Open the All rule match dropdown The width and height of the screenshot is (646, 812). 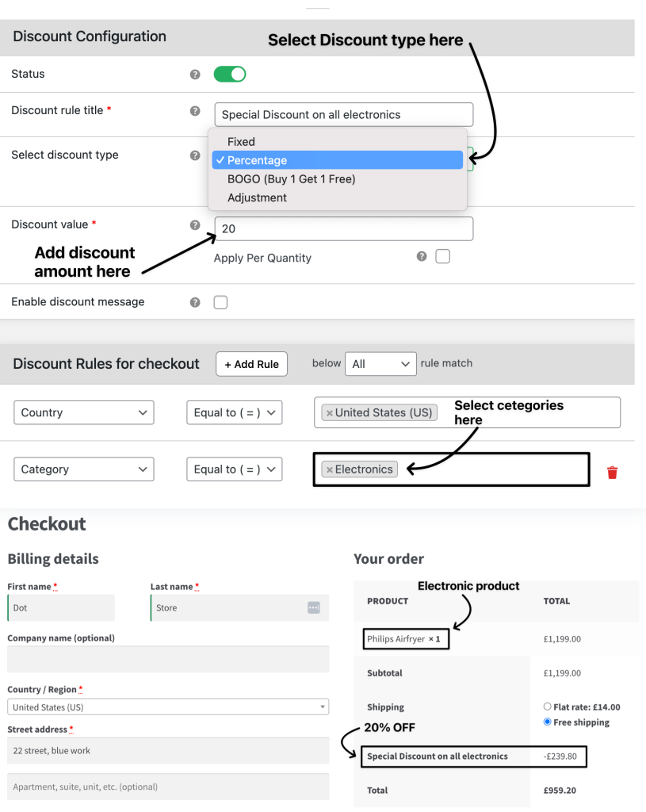[380, 364]
